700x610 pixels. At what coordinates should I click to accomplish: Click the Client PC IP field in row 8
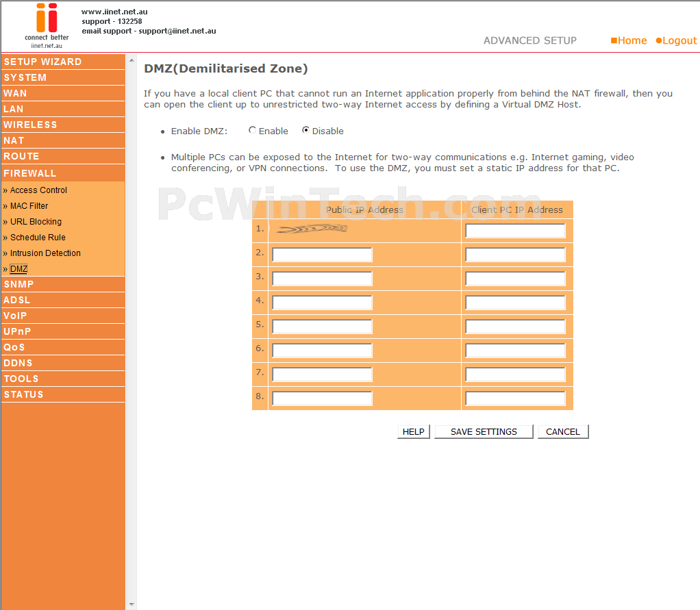pyautogui.click(x=515, y=398)
